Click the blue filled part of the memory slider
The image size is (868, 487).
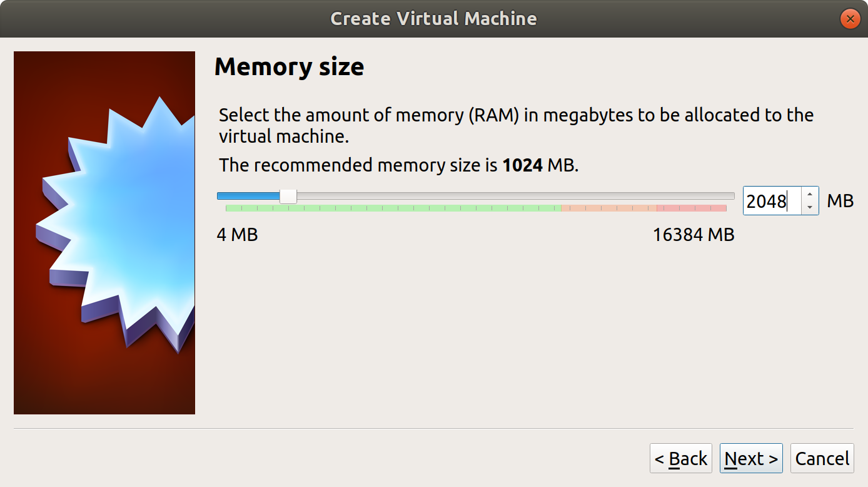247,196
